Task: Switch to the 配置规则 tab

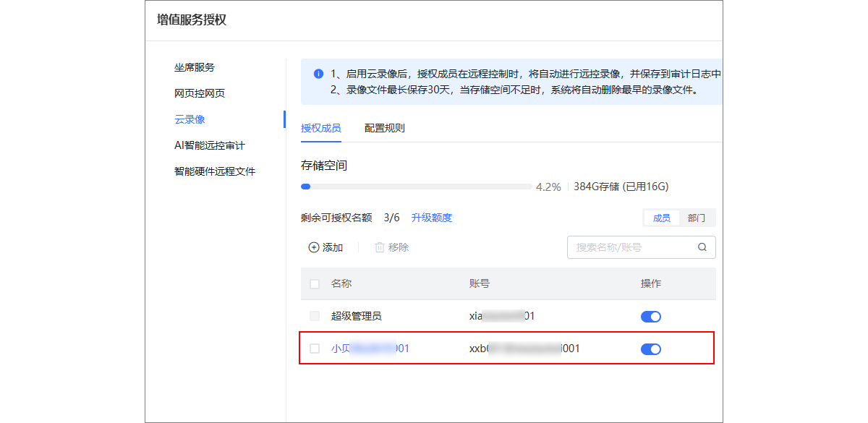Action: 385,128
